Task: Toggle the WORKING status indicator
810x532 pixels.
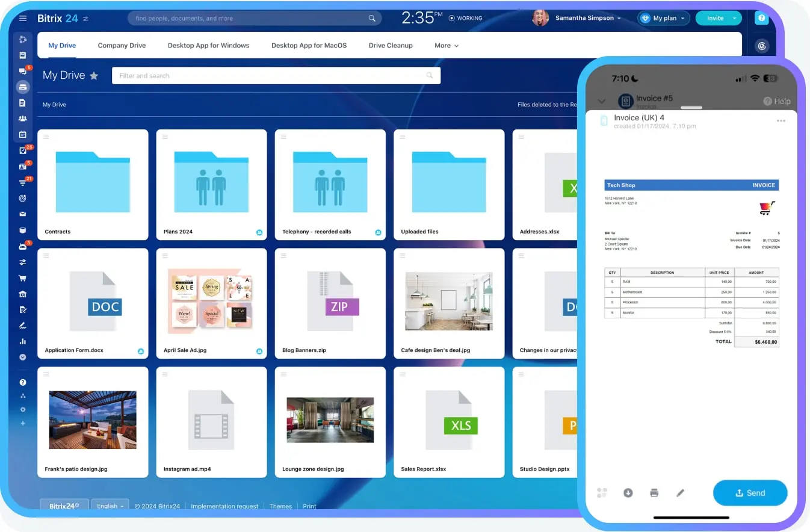Action: point(466,18)
